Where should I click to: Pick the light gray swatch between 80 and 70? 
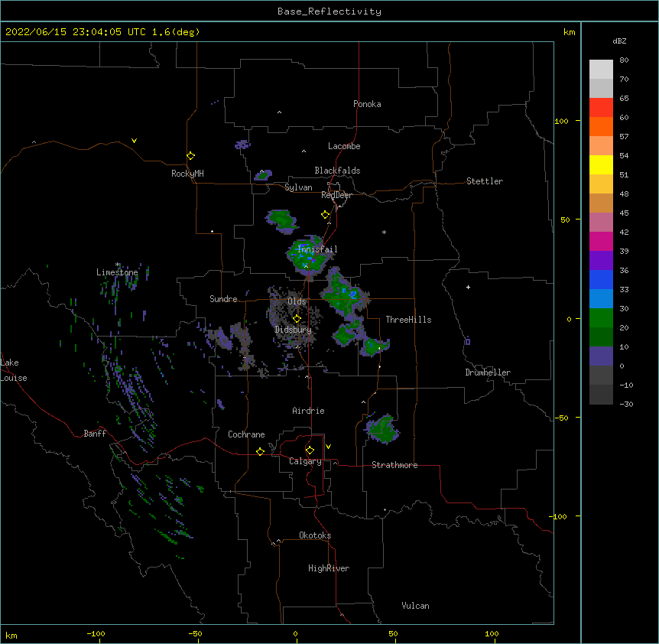(x=601, y=70)
